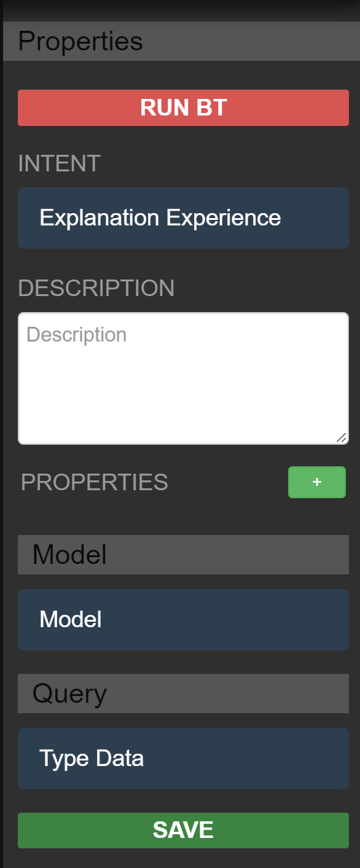
Task: Click the PROPERTIES heading text
Action: coord(93,482)
